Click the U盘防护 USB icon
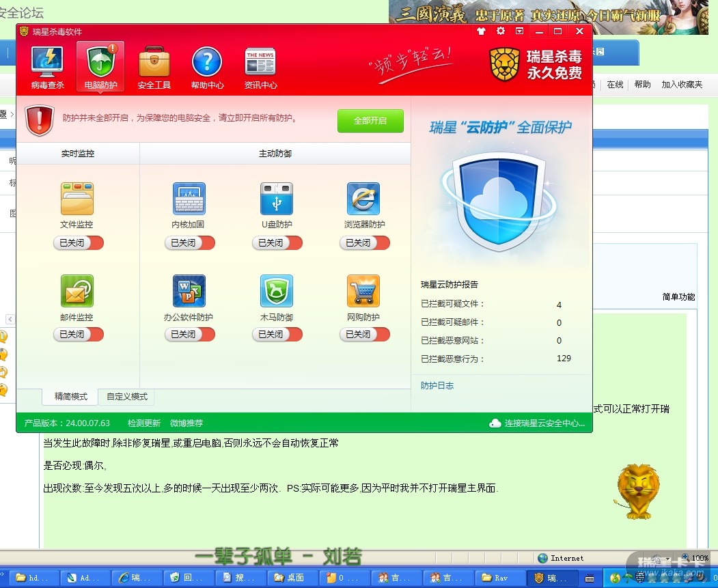718x588 pixels. (277, 199)
